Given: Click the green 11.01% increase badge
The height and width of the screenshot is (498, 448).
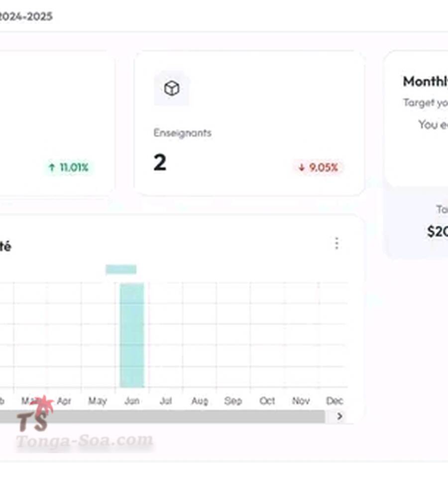Looking at the screenshot, I should pos(68,167).
